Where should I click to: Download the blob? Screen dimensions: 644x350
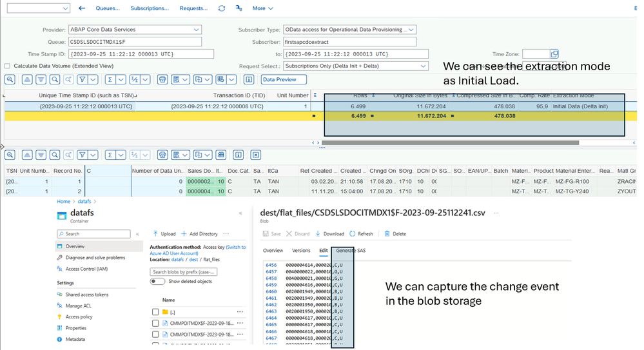(329, 234)
